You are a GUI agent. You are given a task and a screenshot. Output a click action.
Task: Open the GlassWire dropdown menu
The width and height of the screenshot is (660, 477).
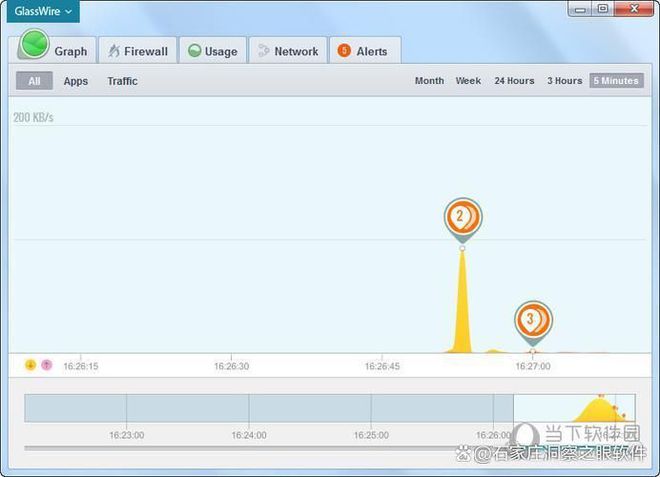tap(43, 11)
